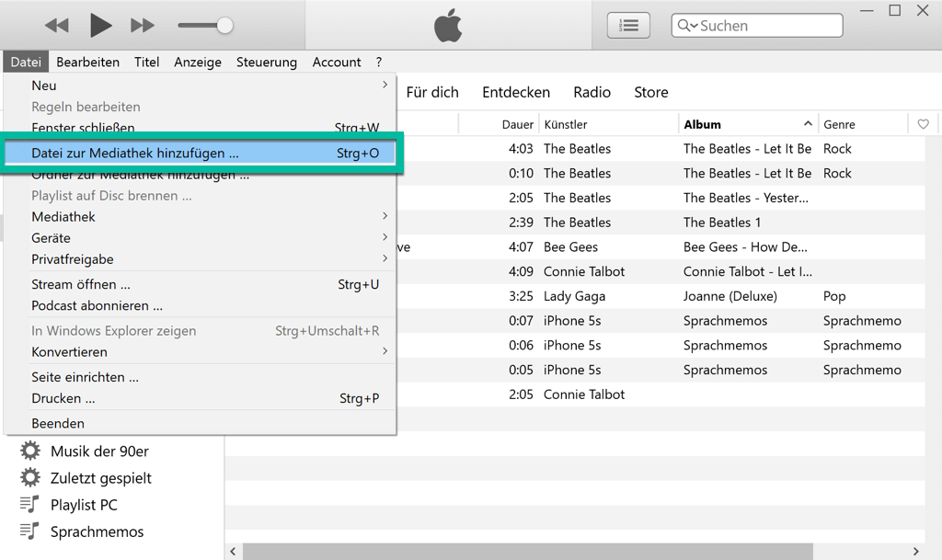
Task: Click the scrollbar right arrow
Action: [915, 551]
